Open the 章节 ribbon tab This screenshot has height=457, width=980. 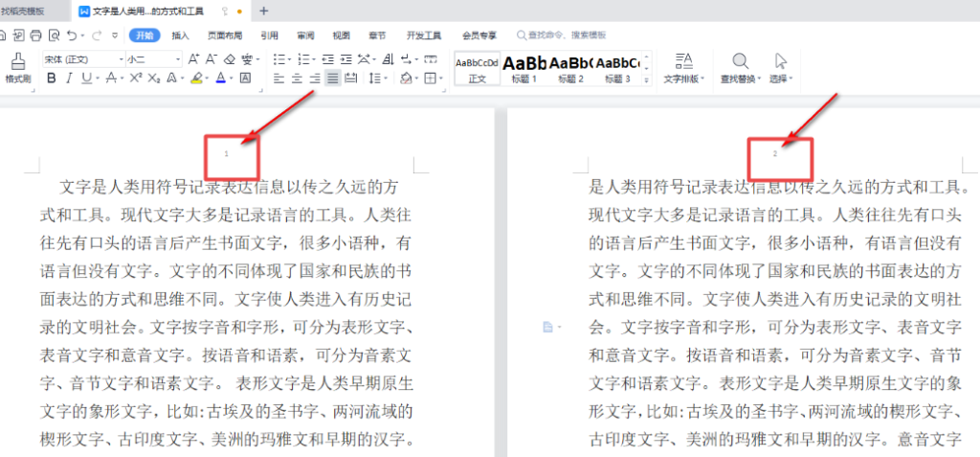coord(377,35)
